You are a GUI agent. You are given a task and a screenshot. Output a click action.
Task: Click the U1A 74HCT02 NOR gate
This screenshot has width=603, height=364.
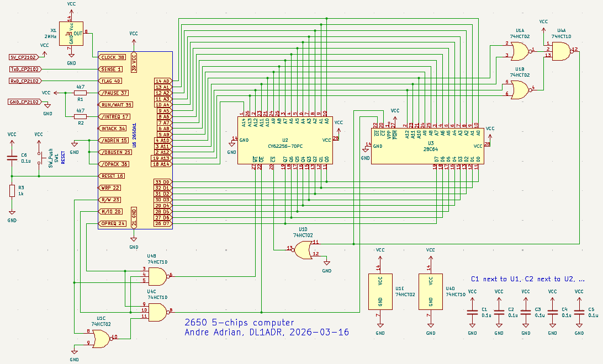[x=520, y=51]
